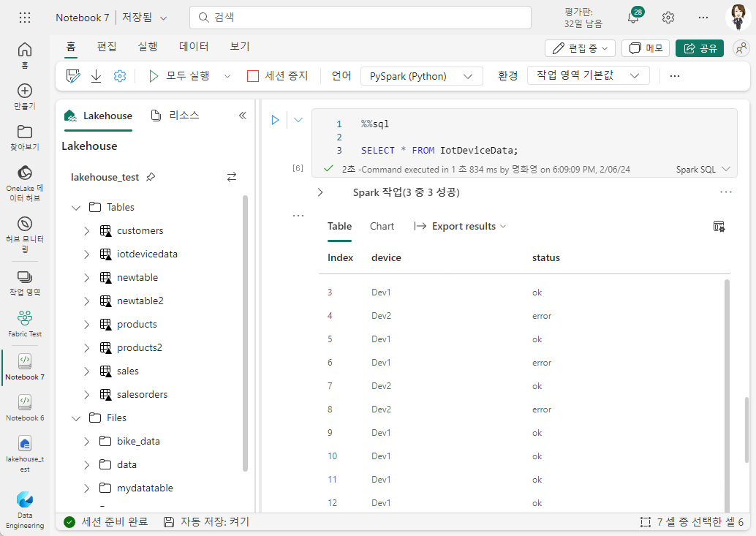Viewport: 756px width, 536px height.
Task: Click Stop session (세션 중지) button
Action: point(277,76)
